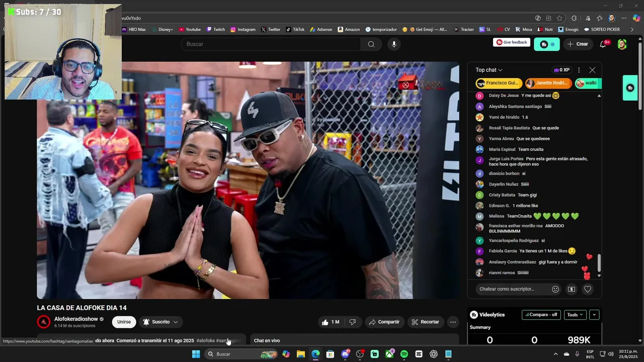Open the Twitch bookmark
This screenshot has width=644, height=362.
(215, 30)
